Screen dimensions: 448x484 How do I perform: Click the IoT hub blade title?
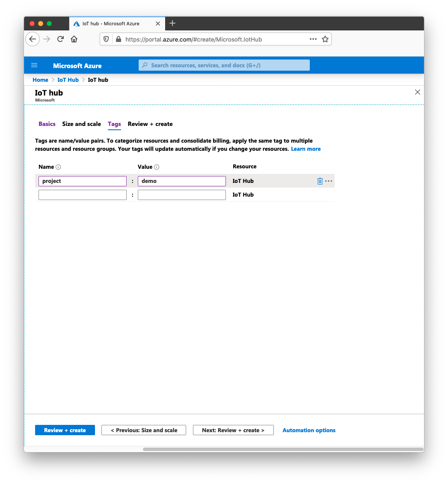point(49,93)
